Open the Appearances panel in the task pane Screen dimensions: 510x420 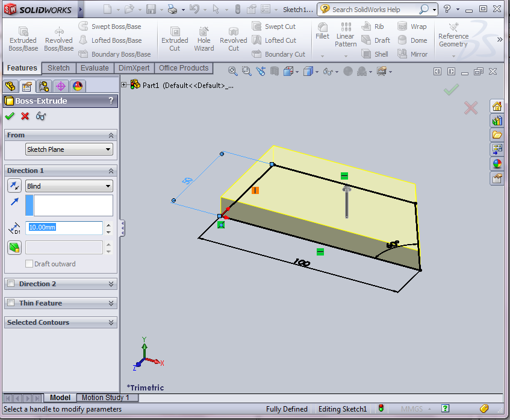click(x=497, y=163)
